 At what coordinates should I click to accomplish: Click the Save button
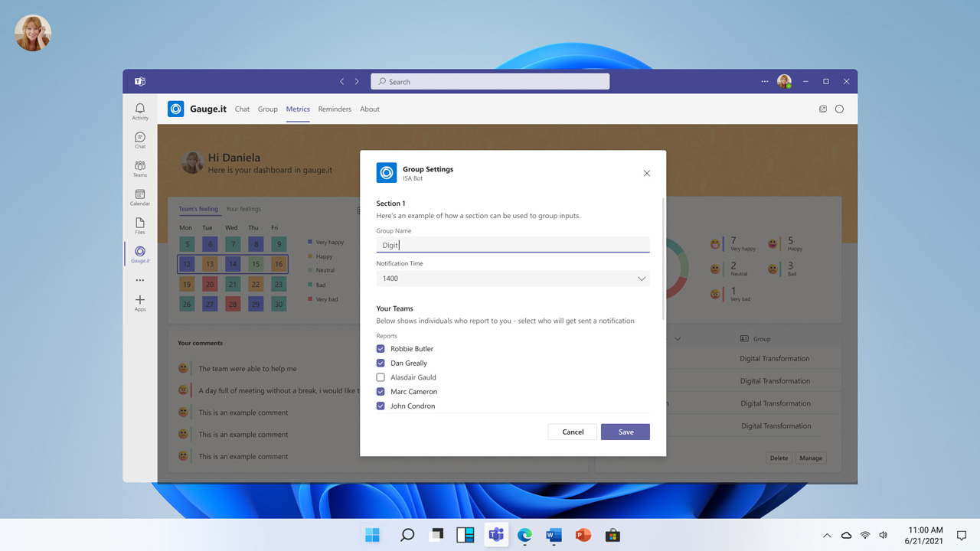pyautogui.click(x=626, y=432)
